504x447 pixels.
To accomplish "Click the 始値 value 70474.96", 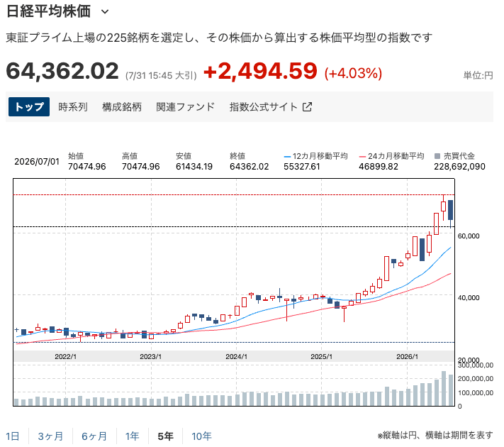I will coord(86,167).
